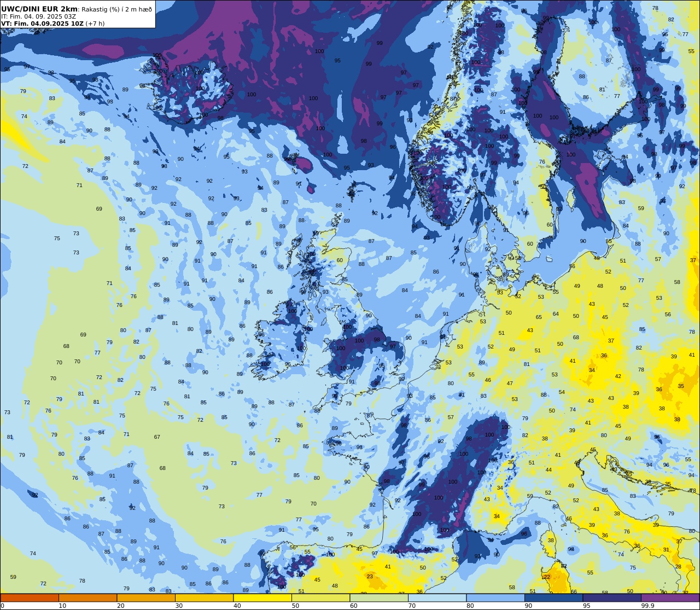This screenshot has width=700, height=610.
Task: Click the pale yellow 50–60 legend swatch
Action: (x=320, y=597)
